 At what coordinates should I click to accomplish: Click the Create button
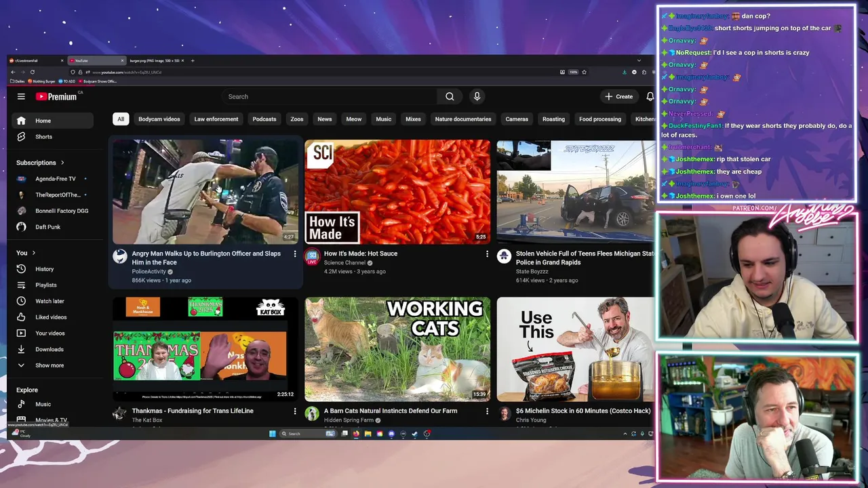pos(619,96)
